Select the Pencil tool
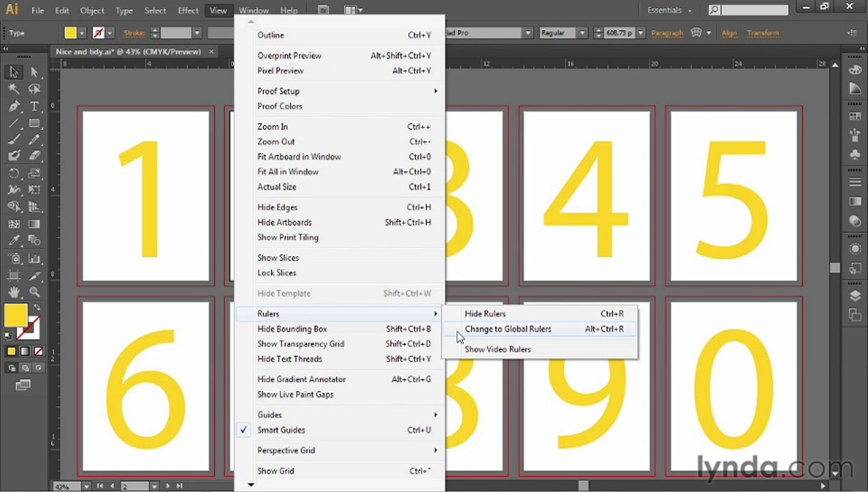868x492 pixels. tap(34, 139)
